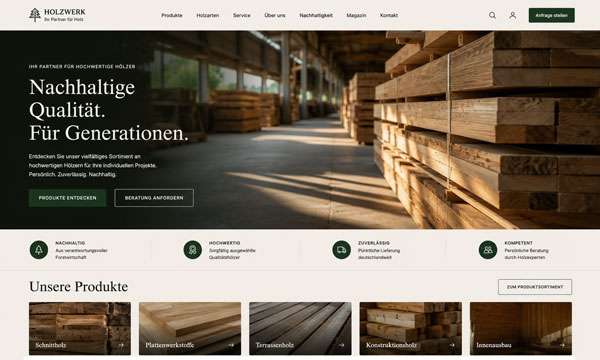Viewport: 600px width, 360px height.
Task: Open the Magazin menu item
Action: coord(356,15)
